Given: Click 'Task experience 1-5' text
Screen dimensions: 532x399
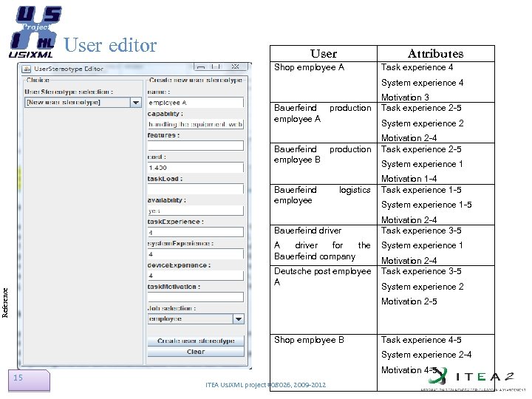Looking at the screenshot, I should [421, 190].
